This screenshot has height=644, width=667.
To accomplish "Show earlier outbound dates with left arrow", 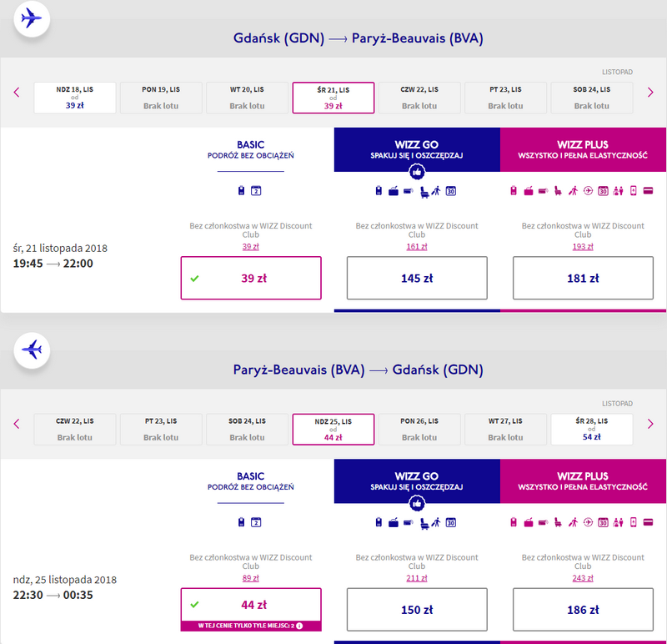I will [x=17, y=92].
